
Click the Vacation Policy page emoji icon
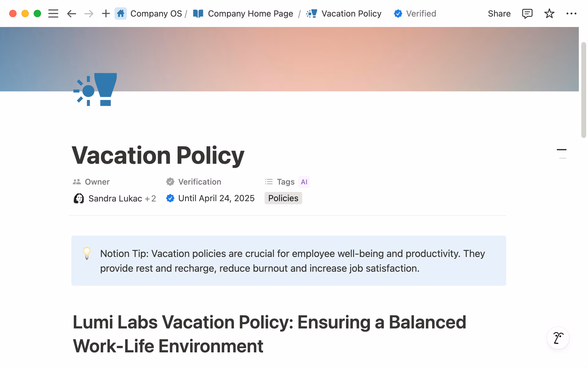click(x=311, y=13)
